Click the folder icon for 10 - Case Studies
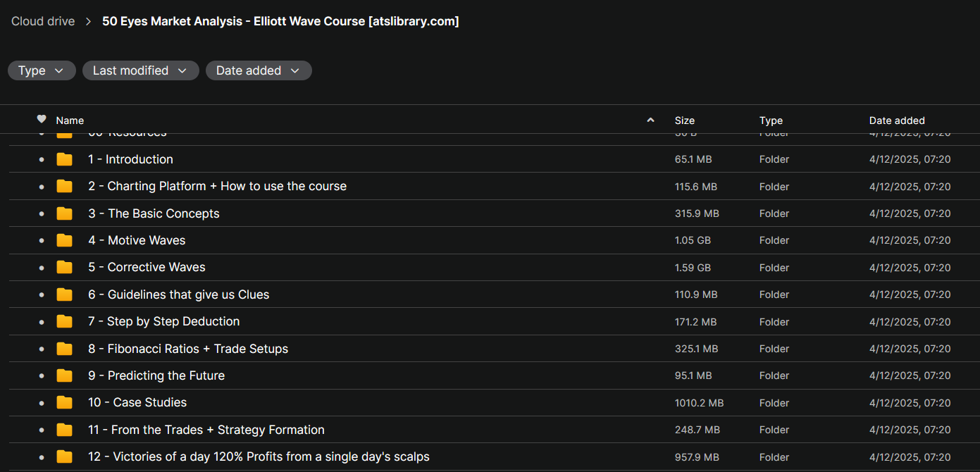This screenshot has width=980, height=472. pos(65,402)
